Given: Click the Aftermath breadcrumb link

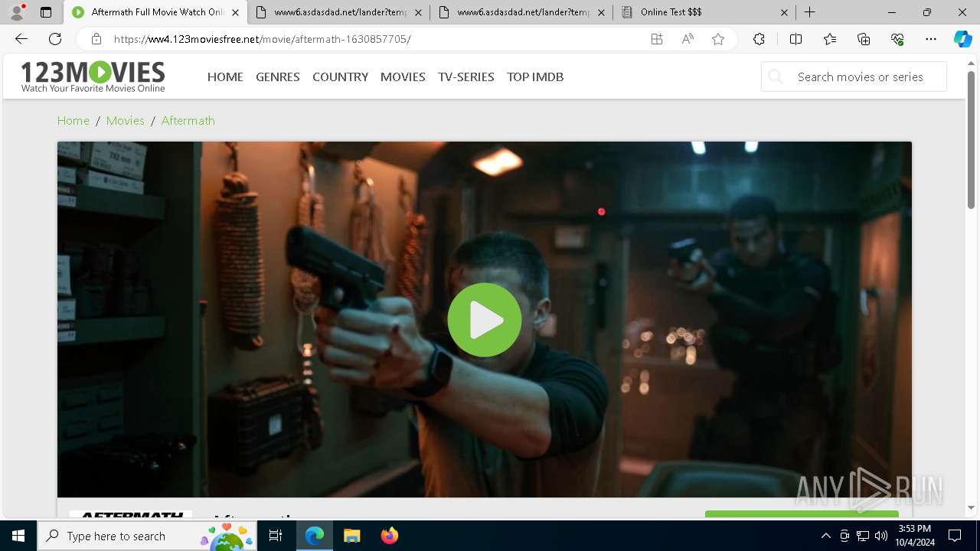Looking at the screenshot, I should tap(188, 120).
